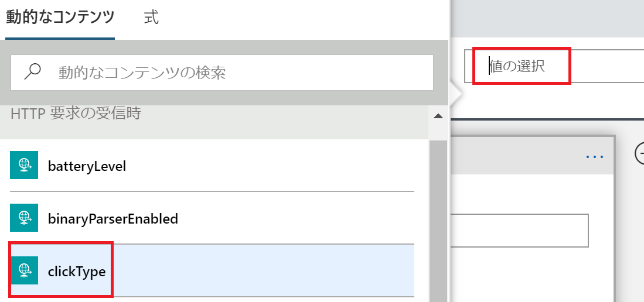Click the clickType item icon

coord(24,270)
